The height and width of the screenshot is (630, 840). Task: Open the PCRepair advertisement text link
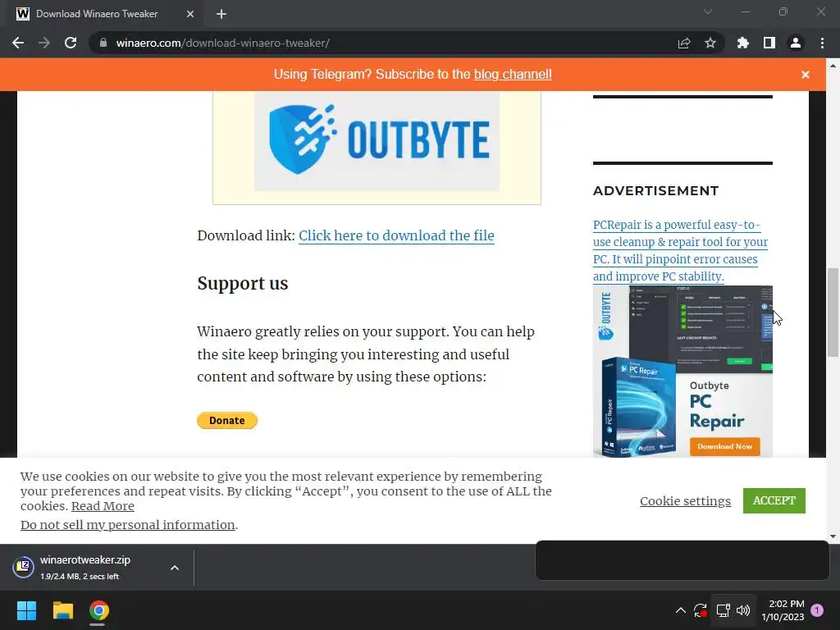coord(680,251)
